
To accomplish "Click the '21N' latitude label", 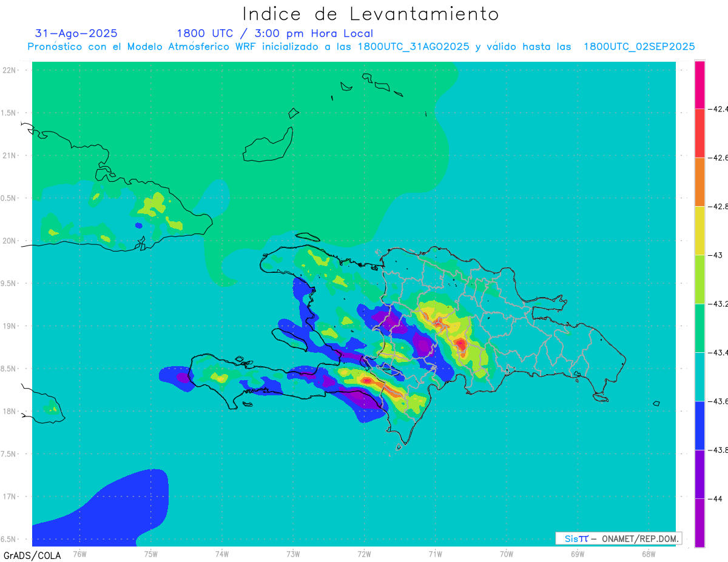I will (x=10, y=155).
